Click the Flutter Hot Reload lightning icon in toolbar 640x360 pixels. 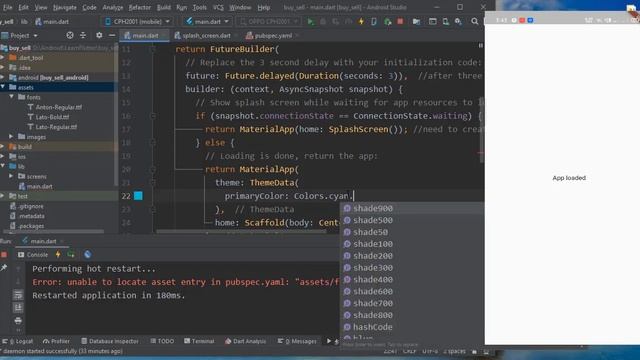pos(361,22)
